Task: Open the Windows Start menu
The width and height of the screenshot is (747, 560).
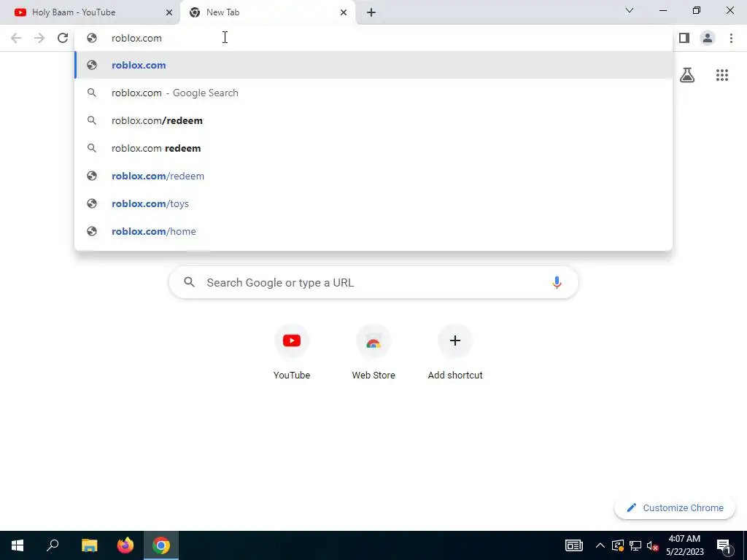Action: pyautogui.click(x=18, y=545)
